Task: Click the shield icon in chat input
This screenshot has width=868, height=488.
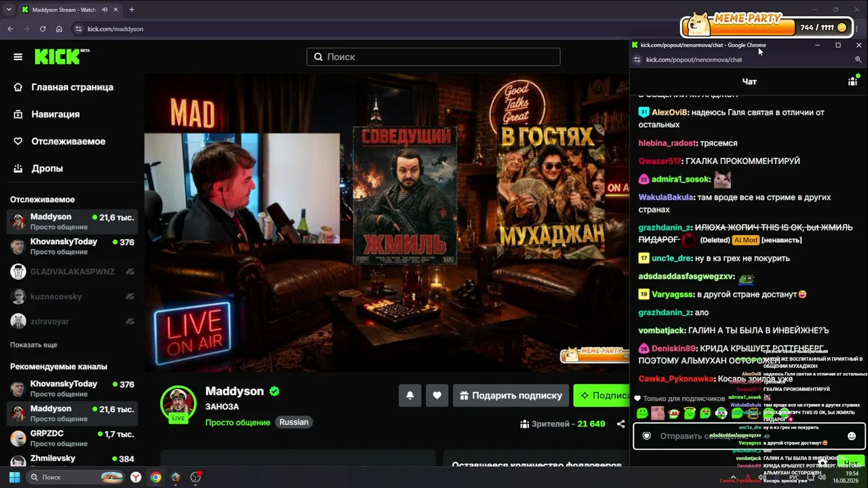Action: [646, 436]
